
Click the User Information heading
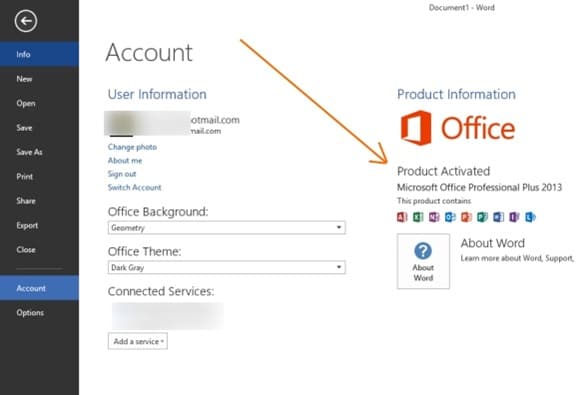[x=157, y=94]
